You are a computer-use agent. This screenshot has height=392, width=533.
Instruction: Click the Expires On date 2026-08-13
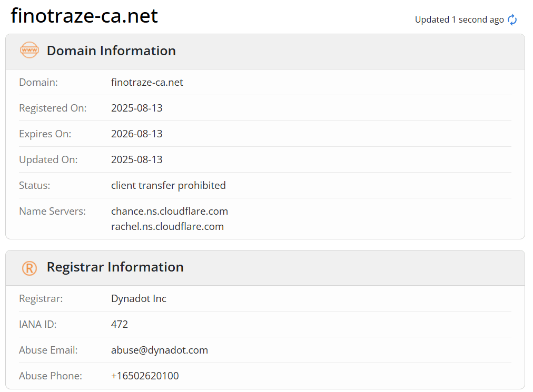point(136,134)
